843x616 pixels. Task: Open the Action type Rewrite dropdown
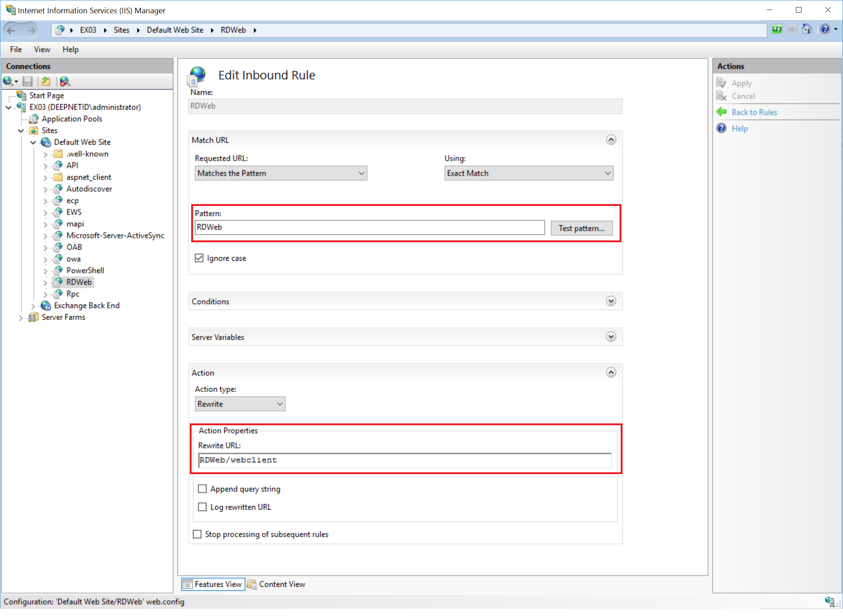(x=240, y=404)
